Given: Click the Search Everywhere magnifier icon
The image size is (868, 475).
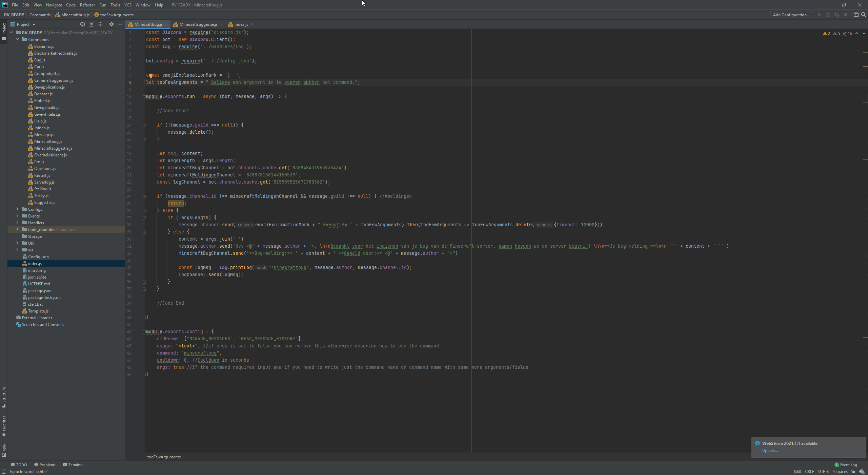Looking at the screenshot, I should click(863, 15).
